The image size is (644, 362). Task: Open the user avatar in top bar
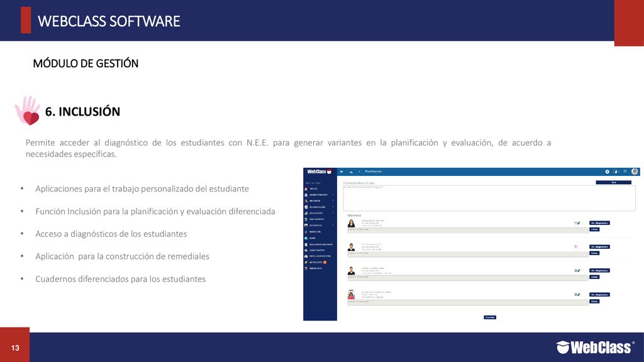pyautogui.click(x=635, y=172)
